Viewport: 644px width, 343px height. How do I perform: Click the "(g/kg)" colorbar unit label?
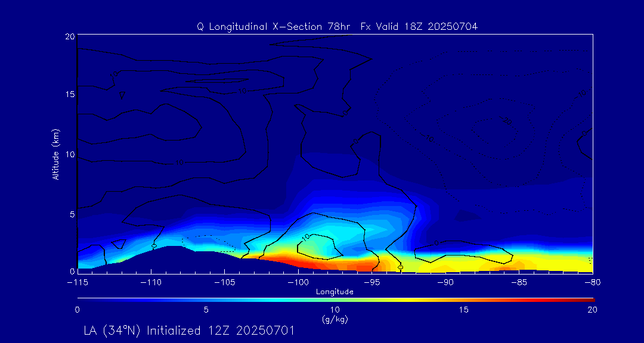pos(336,319)
